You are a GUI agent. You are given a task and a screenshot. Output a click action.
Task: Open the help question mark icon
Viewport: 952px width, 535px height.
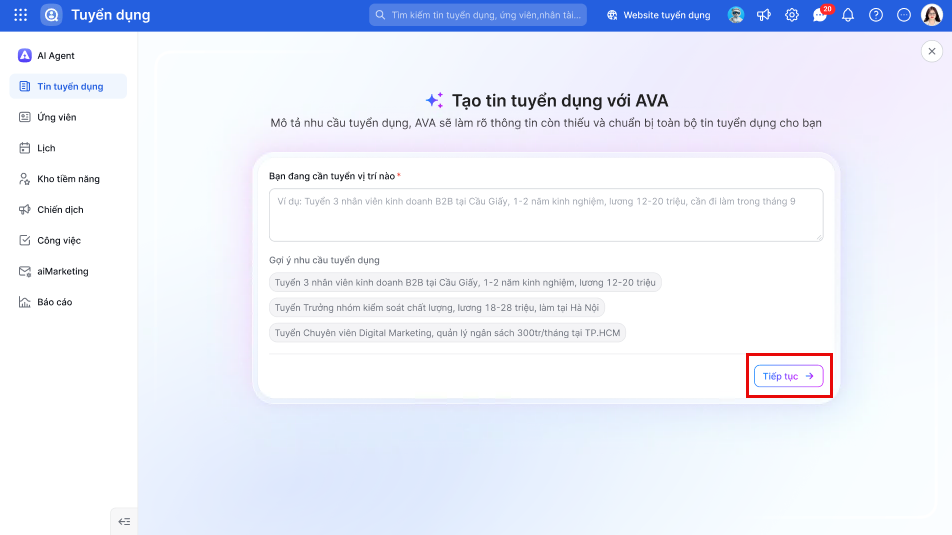click(876, 15)
